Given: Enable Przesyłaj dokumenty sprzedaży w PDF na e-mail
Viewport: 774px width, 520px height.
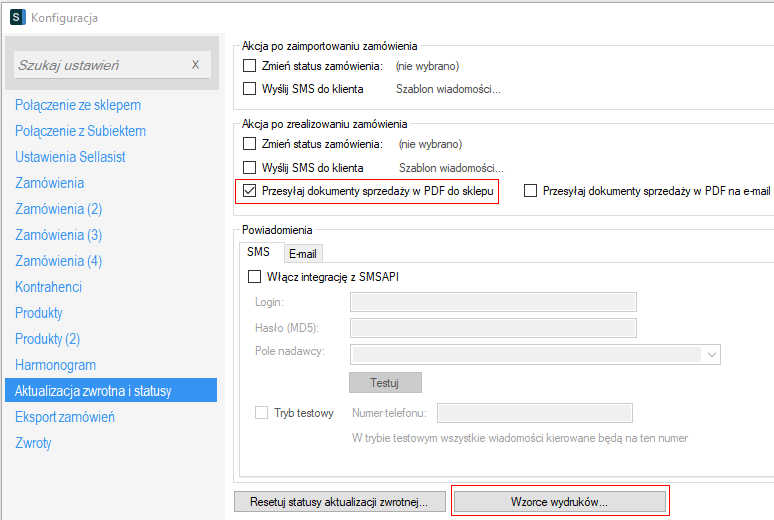Looking at the screenshot, I should point(530,190).
